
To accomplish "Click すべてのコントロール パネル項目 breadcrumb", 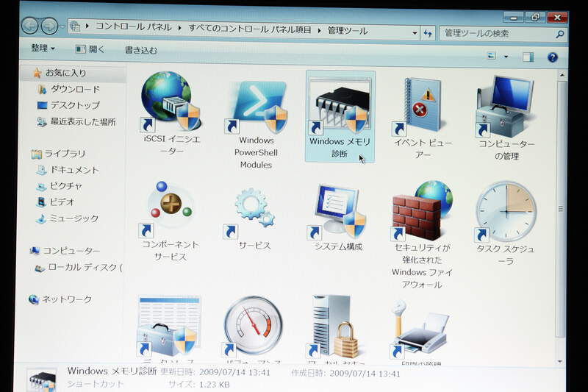I will click(250, 29).
